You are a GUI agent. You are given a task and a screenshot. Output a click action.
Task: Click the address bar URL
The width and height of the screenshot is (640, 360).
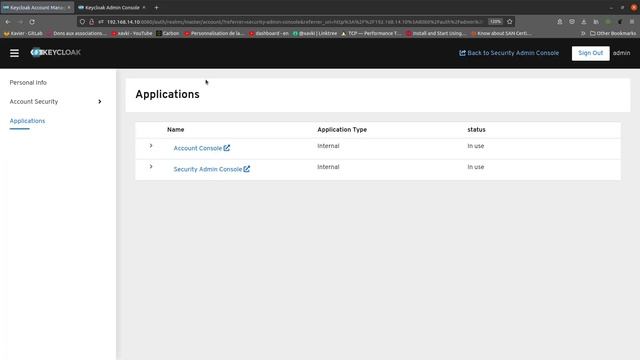pyautogui.click(x=294, y=22)
